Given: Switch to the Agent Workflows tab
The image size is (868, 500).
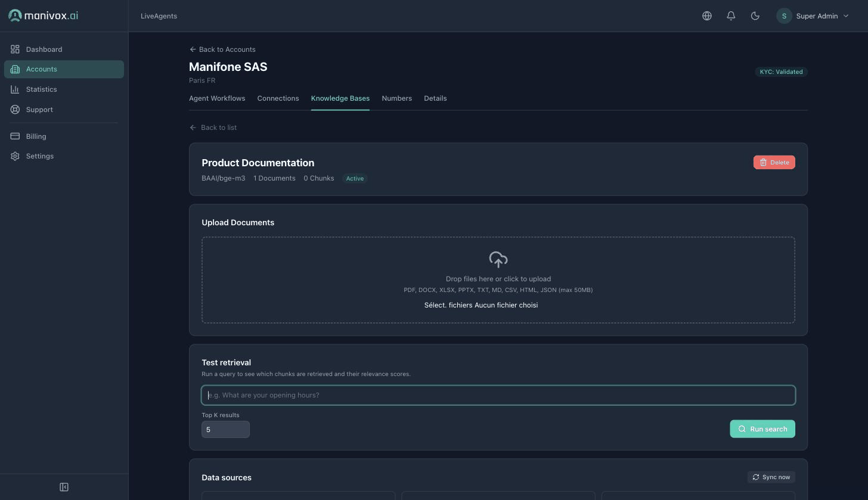Looking at the screenshot, I should click(x=217, y=98).
